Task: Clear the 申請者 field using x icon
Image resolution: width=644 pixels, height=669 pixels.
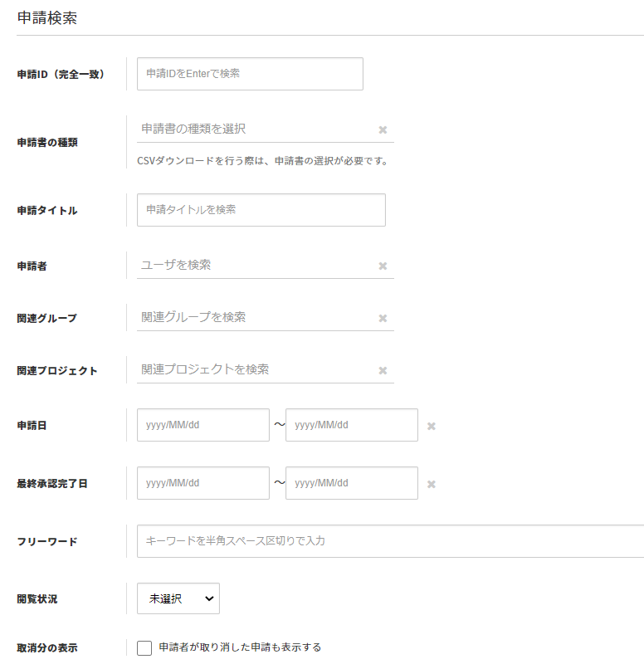Action: (383, 266)
